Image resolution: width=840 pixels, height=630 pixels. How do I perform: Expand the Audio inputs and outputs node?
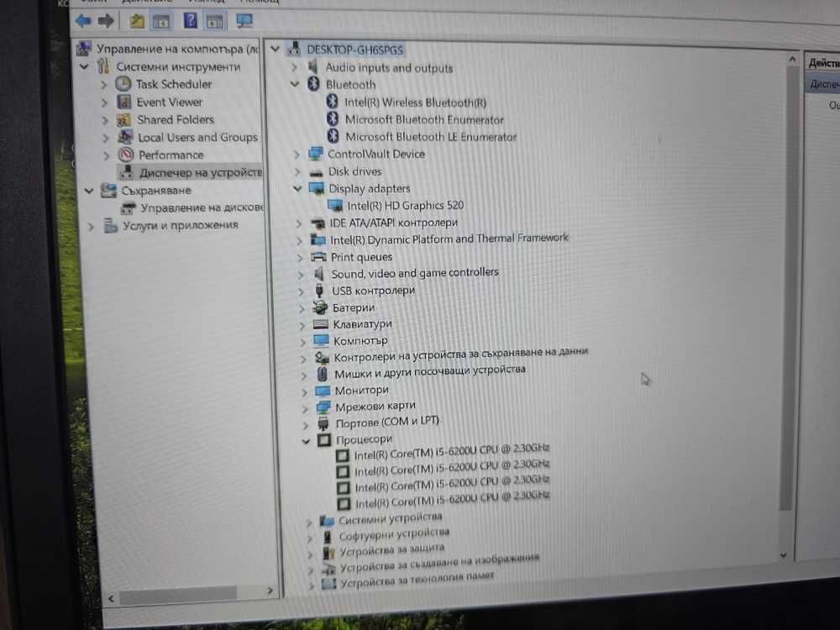pos(293,67)
